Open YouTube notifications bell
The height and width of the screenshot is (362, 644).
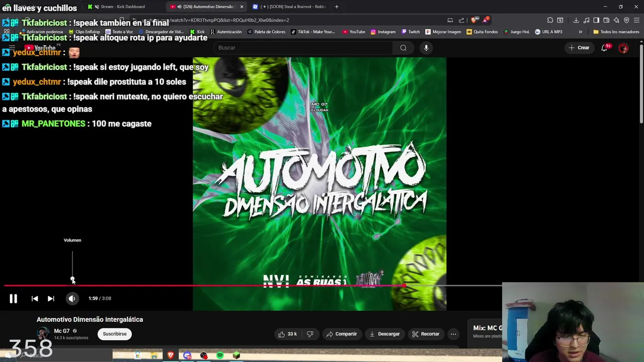[x=604, y=48]
